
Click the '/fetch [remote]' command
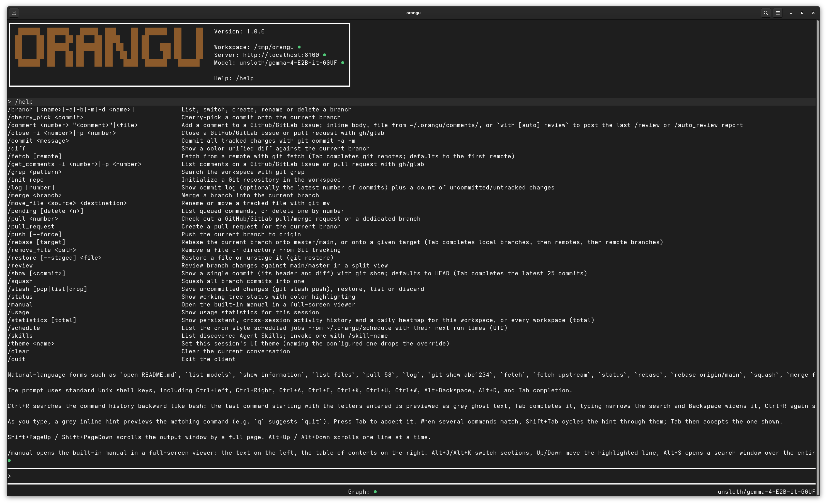coord(35,156)
